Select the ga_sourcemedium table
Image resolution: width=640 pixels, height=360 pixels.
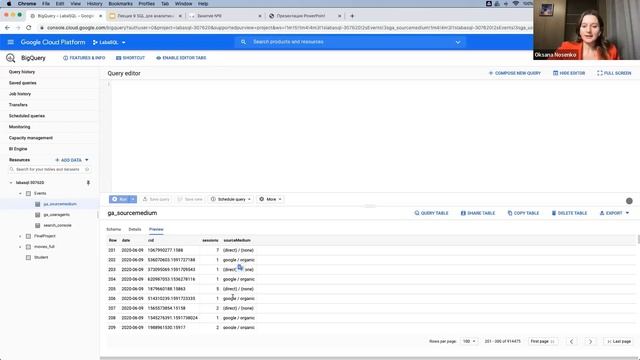(60, 204)
